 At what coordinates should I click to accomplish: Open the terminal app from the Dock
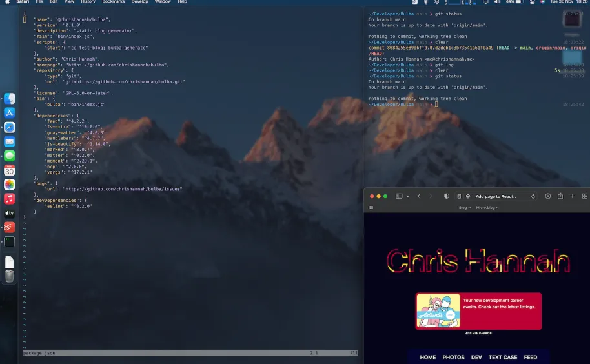(10, 241)
